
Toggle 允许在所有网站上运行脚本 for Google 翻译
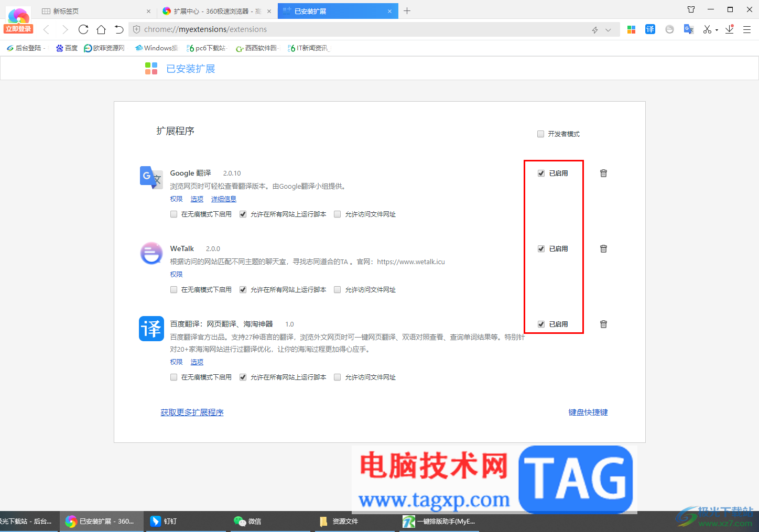coord(243,214)
